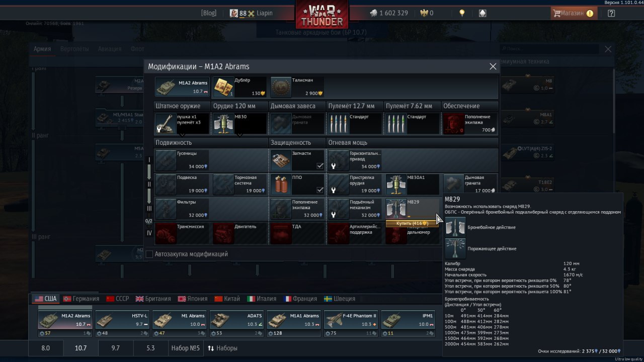The width and height of the screenshot is (644, 362).
Task: Select the 8.0 preset
Action: click(x=45, y=348)
